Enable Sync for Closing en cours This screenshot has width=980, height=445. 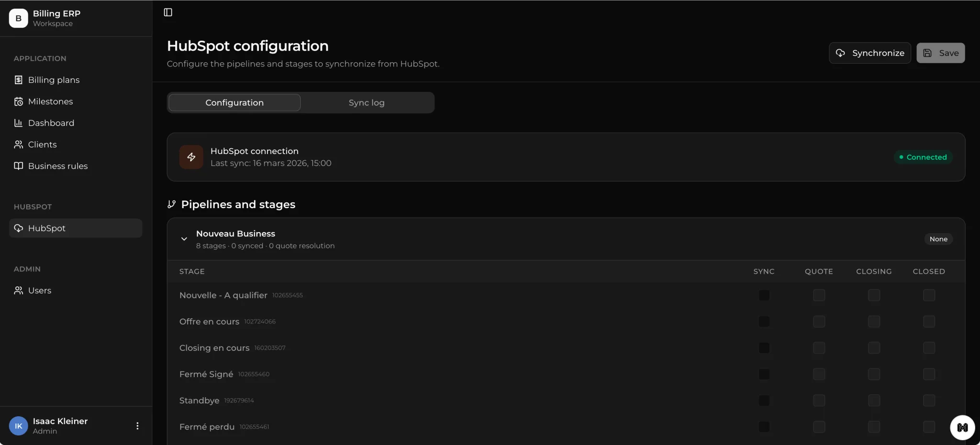(764, 348)
